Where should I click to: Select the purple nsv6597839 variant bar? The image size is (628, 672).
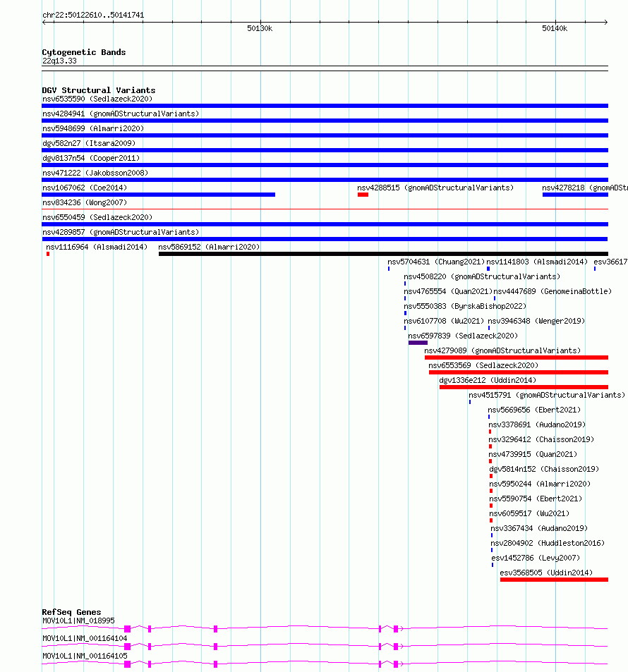(x=418, y=343)
